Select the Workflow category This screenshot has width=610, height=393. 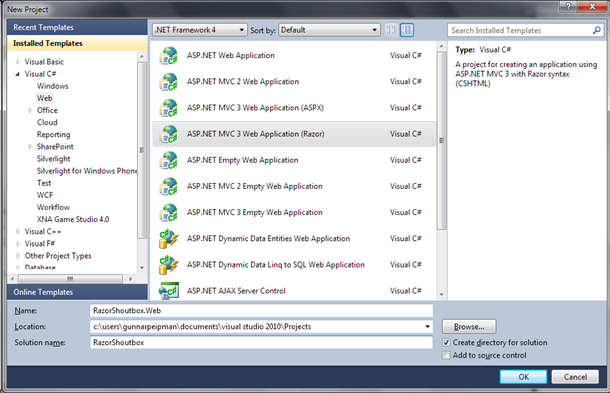[53, 207]
